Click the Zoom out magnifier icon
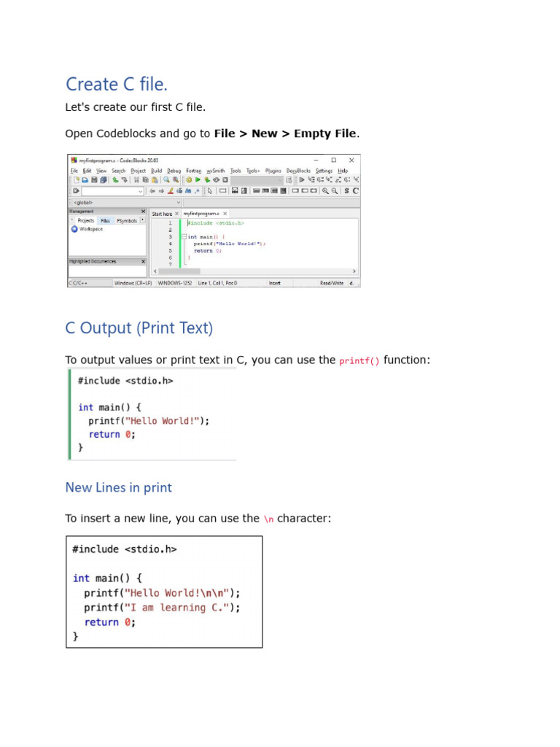Screen dimensions: 560x747 click(335, 191)
